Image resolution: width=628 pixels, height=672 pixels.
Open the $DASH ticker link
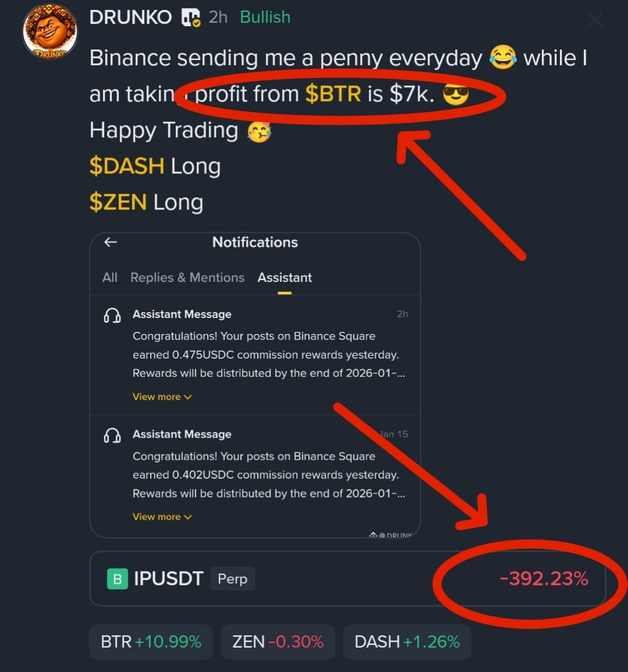(127, 166)
